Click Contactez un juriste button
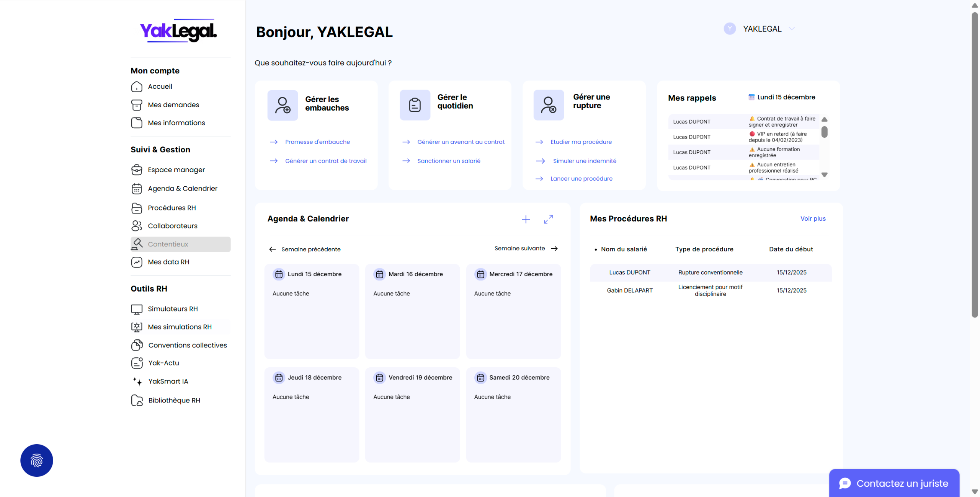Screen dimensions: 980x497 pyautogui.click(x=894, y=483)
